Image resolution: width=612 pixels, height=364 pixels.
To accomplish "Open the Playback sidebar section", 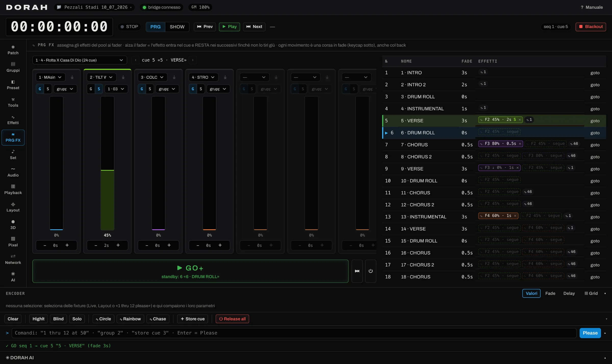I will tap(13, 190).
